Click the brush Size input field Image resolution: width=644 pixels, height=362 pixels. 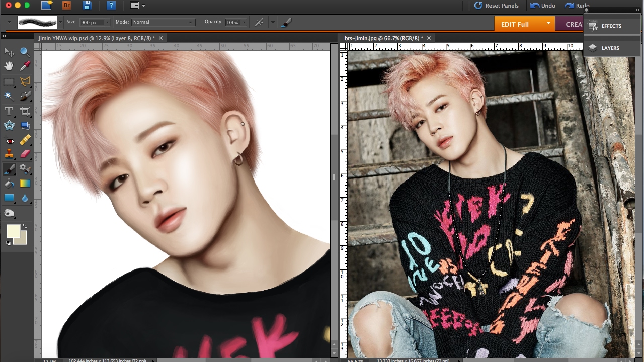pos(92,22)
